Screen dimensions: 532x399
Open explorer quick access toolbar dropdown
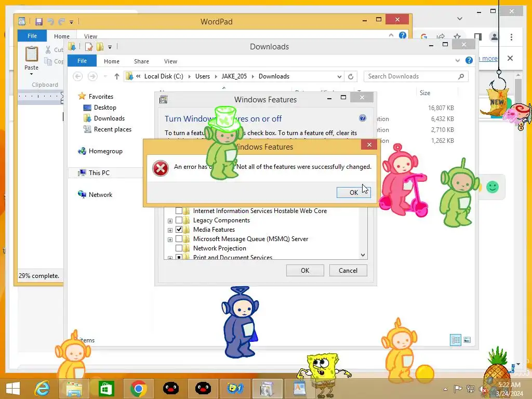(x=110, y=47)
